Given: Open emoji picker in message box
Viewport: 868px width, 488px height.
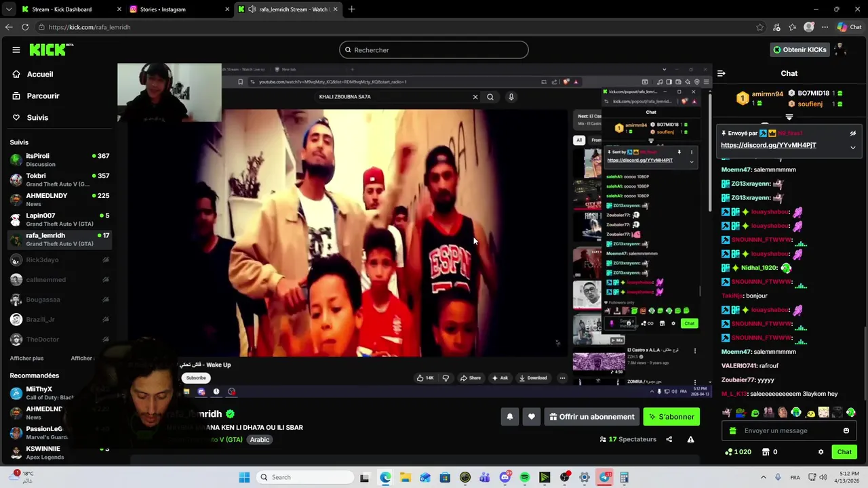Looking at the screenshot, I should [x=846, y=430].
